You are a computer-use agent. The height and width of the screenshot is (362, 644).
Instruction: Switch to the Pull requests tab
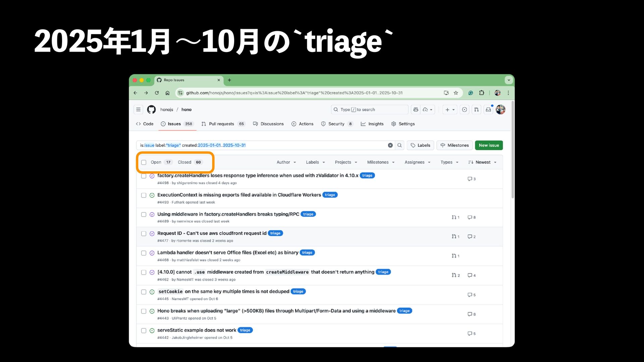tap(221, 124)
